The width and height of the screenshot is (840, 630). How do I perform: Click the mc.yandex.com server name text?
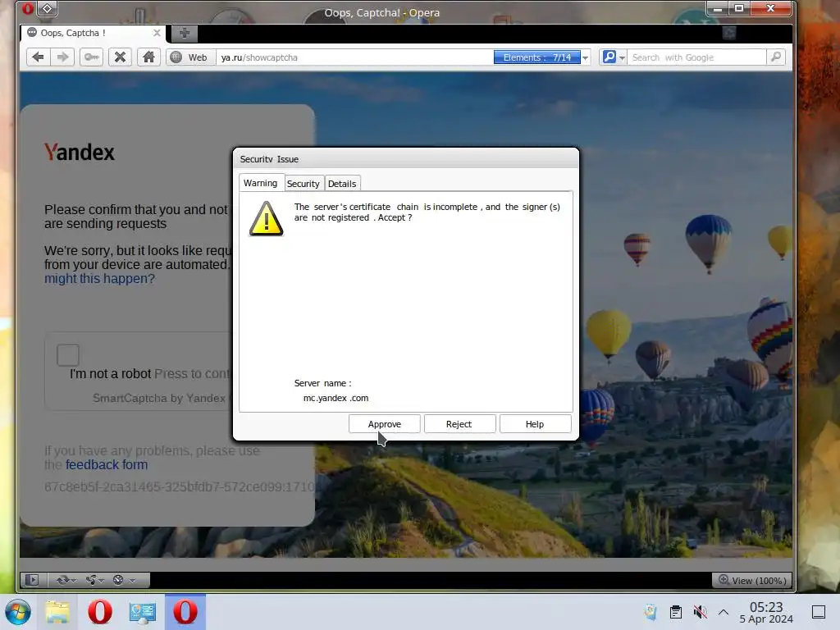[x=336, y=398]
